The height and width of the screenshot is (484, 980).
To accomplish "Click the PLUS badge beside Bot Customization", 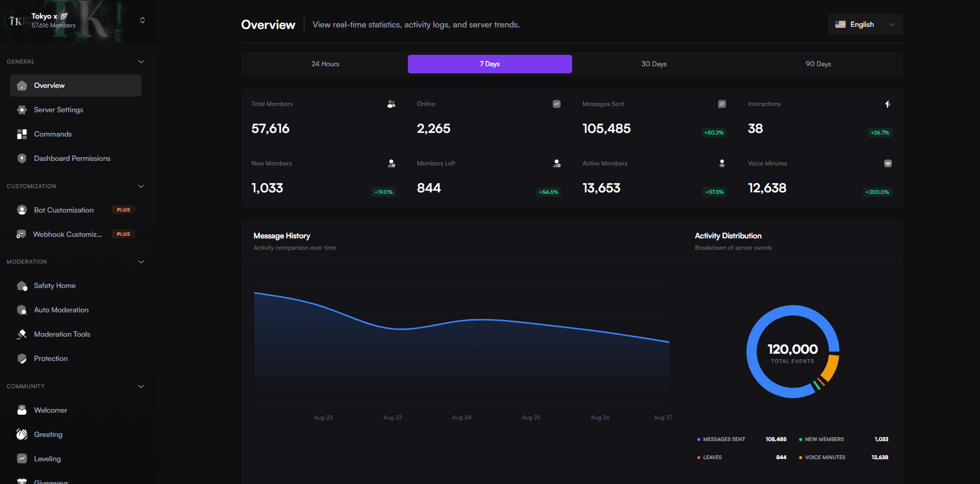I will click(124, 210).
